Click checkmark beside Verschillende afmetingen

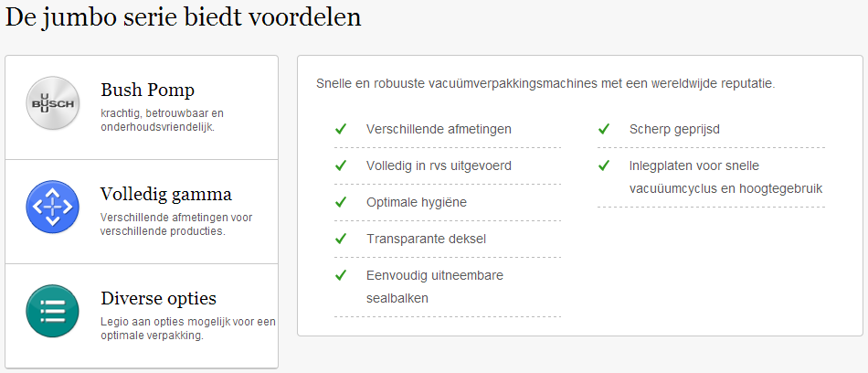click(341, 129)
